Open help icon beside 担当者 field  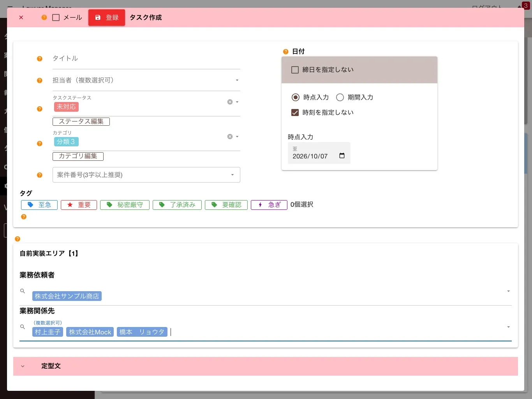click(39, 81)
